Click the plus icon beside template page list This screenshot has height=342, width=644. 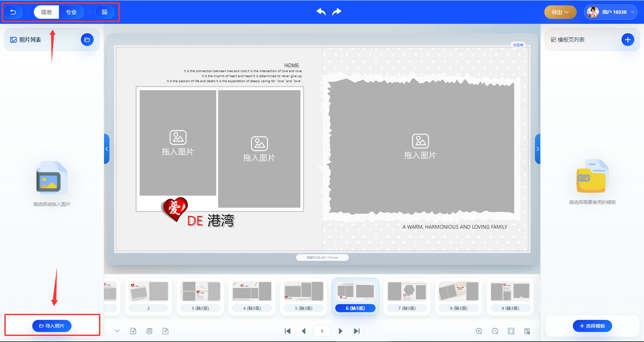point(628,40)
